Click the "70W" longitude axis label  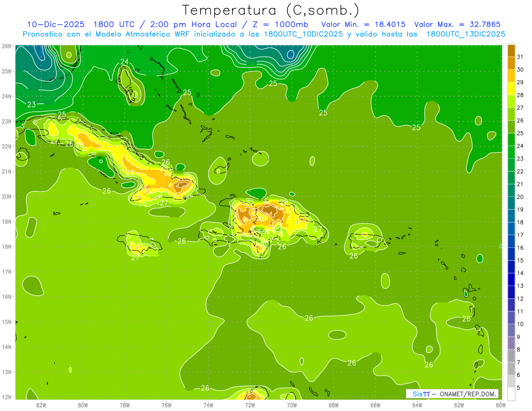pyautogui.click(x=292, y=405)
